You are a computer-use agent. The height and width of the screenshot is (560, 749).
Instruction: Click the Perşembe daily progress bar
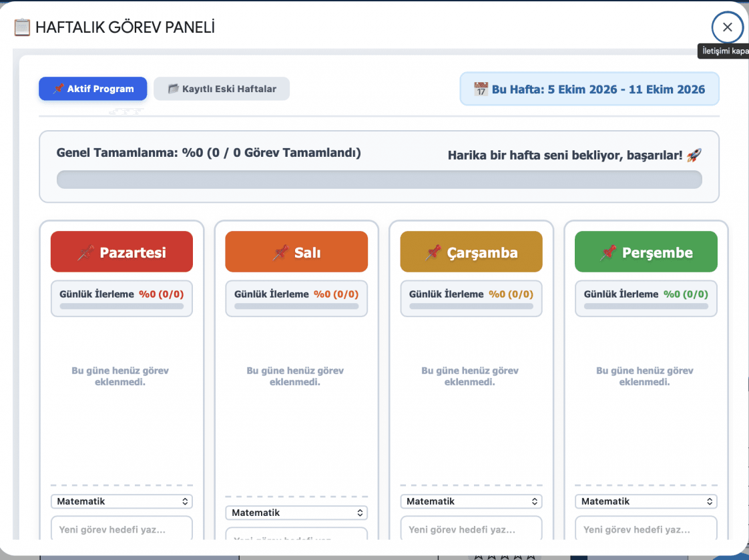[x=646, y=306]
